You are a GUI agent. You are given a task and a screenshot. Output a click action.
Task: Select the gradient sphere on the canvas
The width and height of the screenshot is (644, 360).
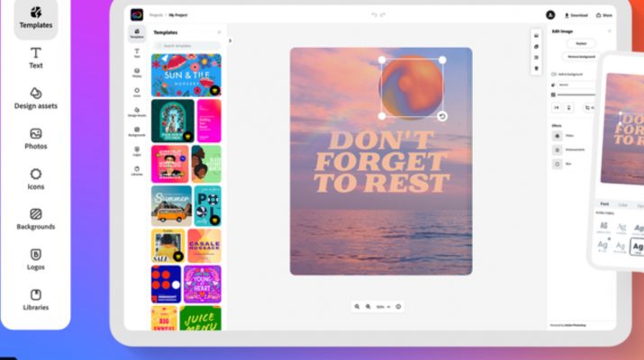click(x=412, y=87)
